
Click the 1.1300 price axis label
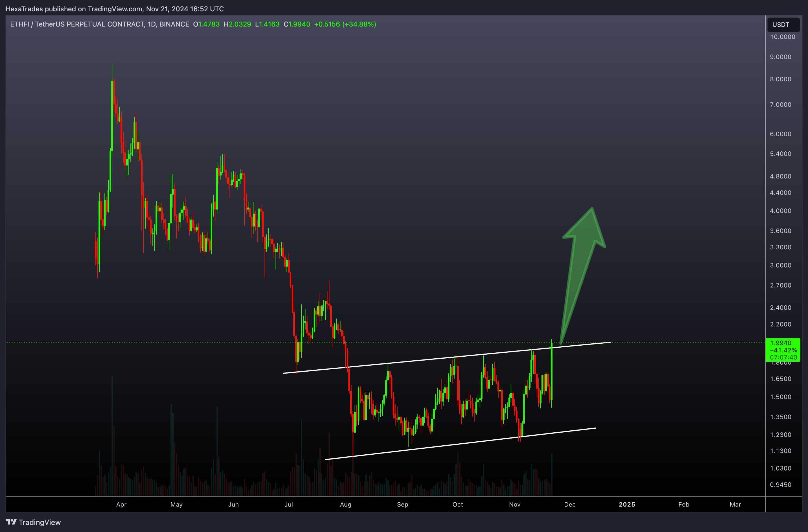coord(781,451)
